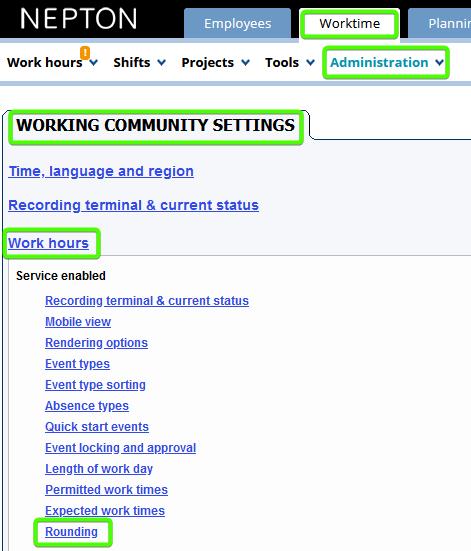Open the Mobile view link
This screenshot has height=551, width=471.
[x=78, y=322]
